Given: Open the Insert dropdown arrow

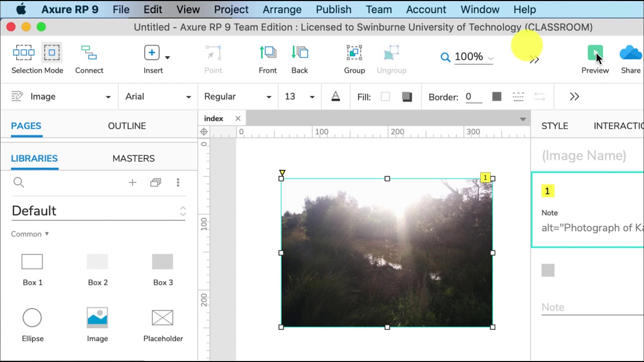Looking at the screenshot, I should (168, 57).
